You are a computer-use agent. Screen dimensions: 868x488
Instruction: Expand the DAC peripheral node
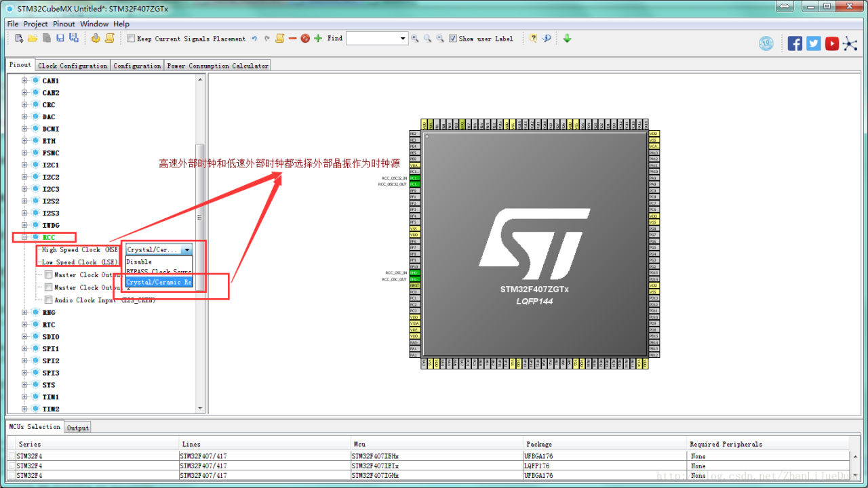tap(24, 117)
